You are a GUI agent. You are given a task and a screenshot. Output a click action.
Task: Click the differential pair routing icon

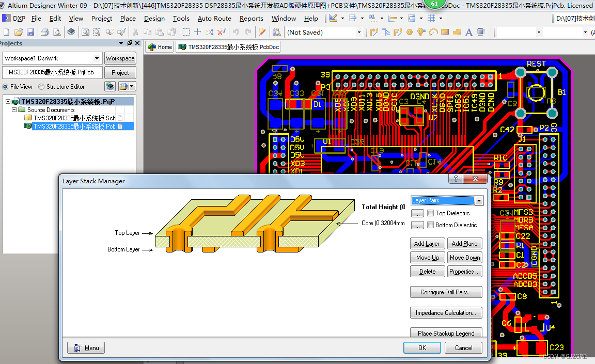[x=398, y=32]
